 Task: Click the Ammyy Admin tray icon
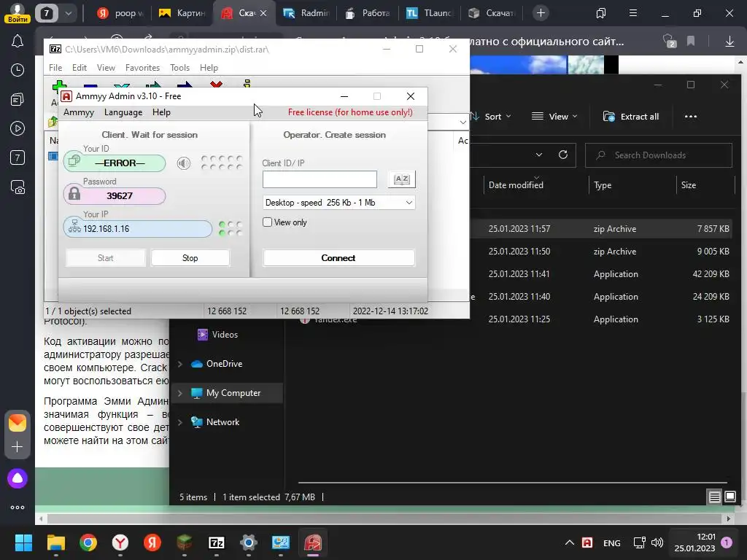[587, 542]
